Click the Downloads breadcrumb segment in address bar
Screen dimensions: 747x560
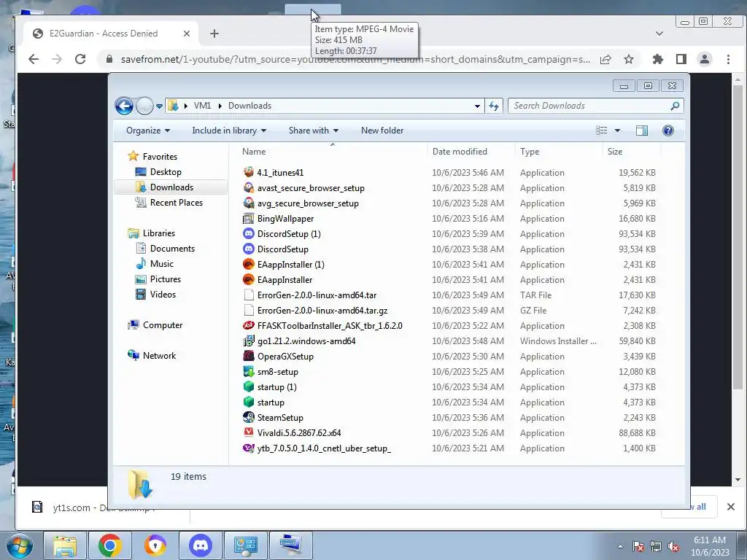(x=249, y=106)
